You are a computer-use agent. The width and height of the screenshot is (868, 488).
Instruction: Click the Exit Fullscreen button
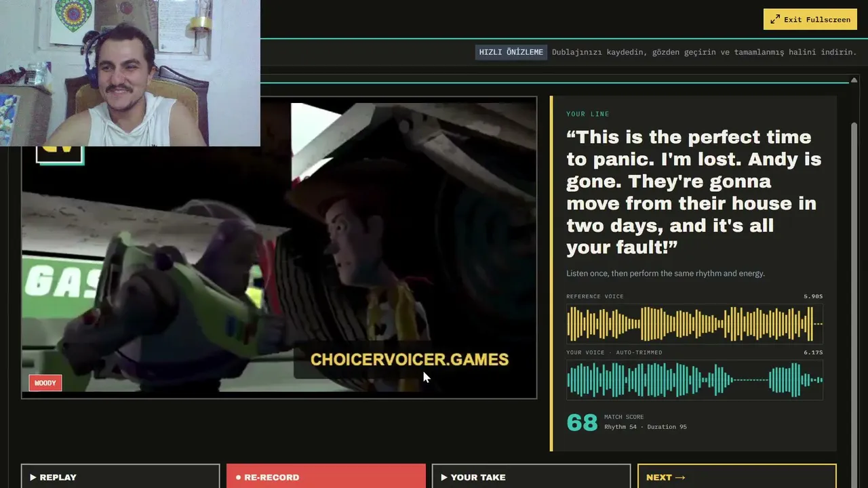[810, 20]
